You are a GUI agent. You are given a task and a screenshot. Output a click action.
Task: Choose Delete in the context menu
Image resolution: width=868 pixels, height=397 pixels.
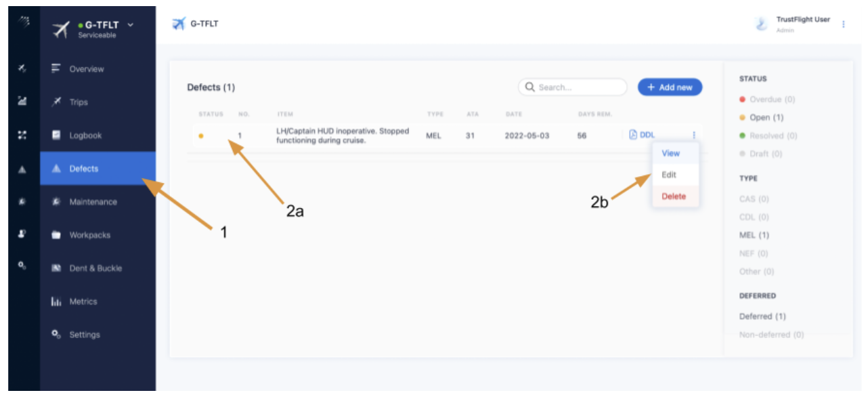click(x=674, y=196)
